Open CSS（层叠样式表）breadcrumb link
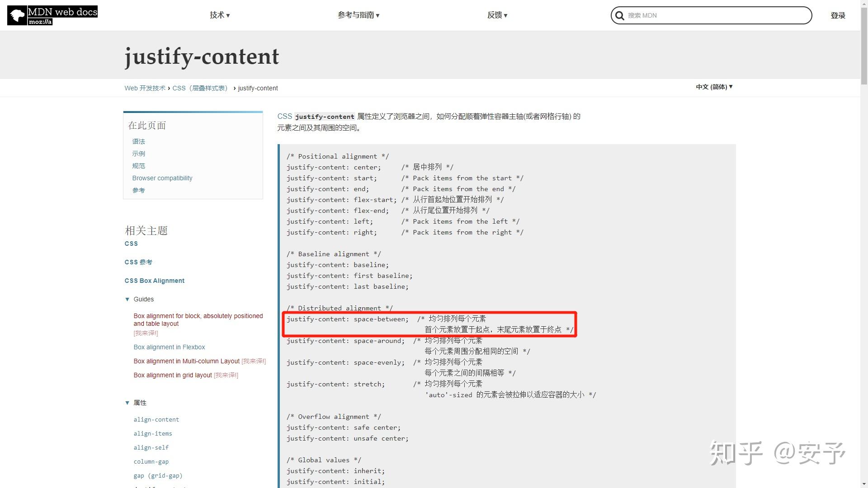The height and width of the screenshot is (488, 868). [x=200, y=88]
